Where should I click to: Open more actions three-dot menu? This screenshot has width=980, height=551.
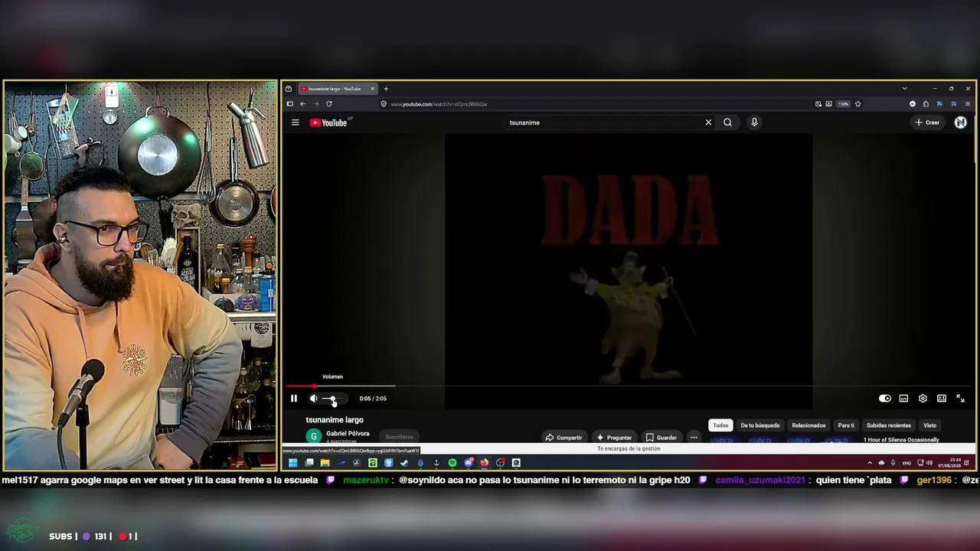pyautogui.click(x=694, y=438)
